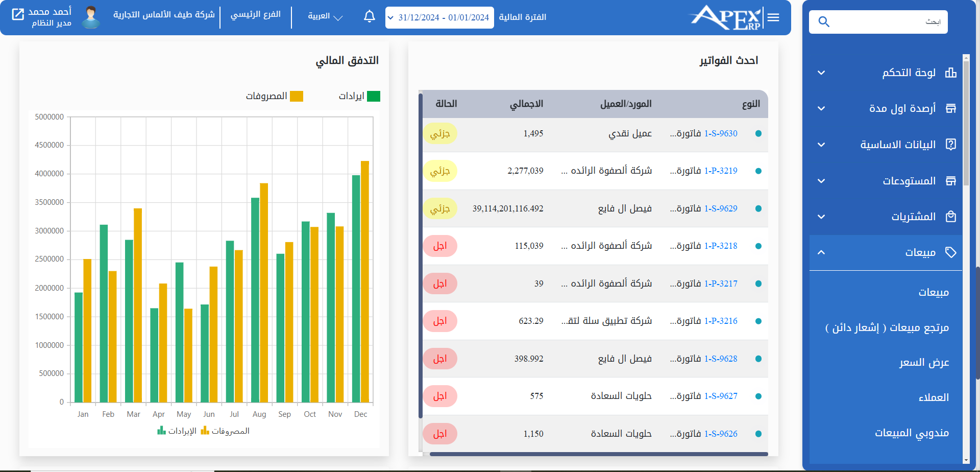Click the البيانات الاساسية question mark icon
The image size is (980, 472).
pos(951,144)
